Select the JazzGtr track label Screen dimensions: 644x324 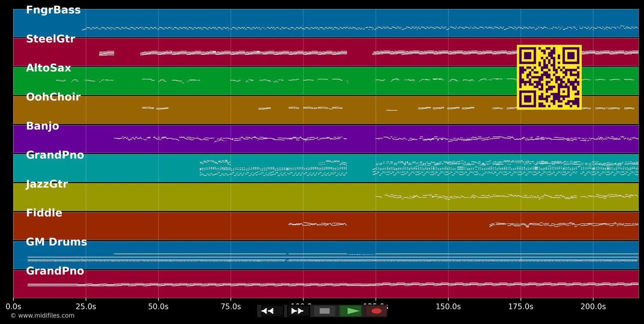(x=47, y=184)
